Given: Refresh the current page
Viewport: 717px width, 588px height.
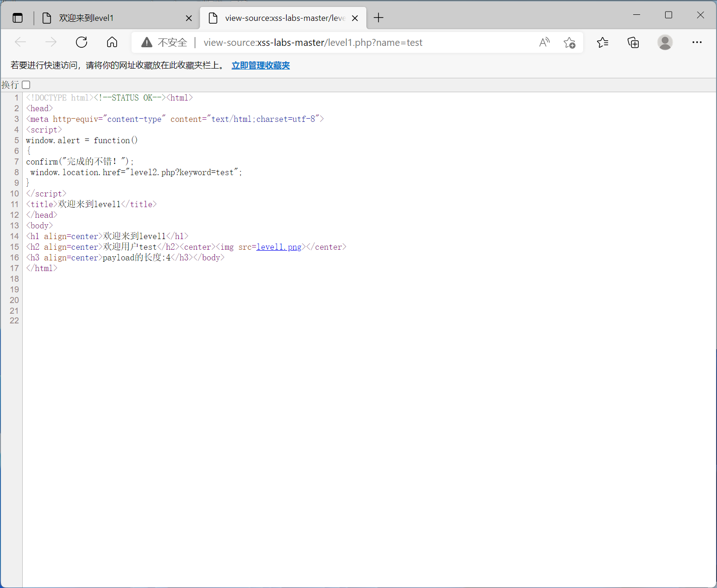Looking at the screenshot, I should [82, 43].
